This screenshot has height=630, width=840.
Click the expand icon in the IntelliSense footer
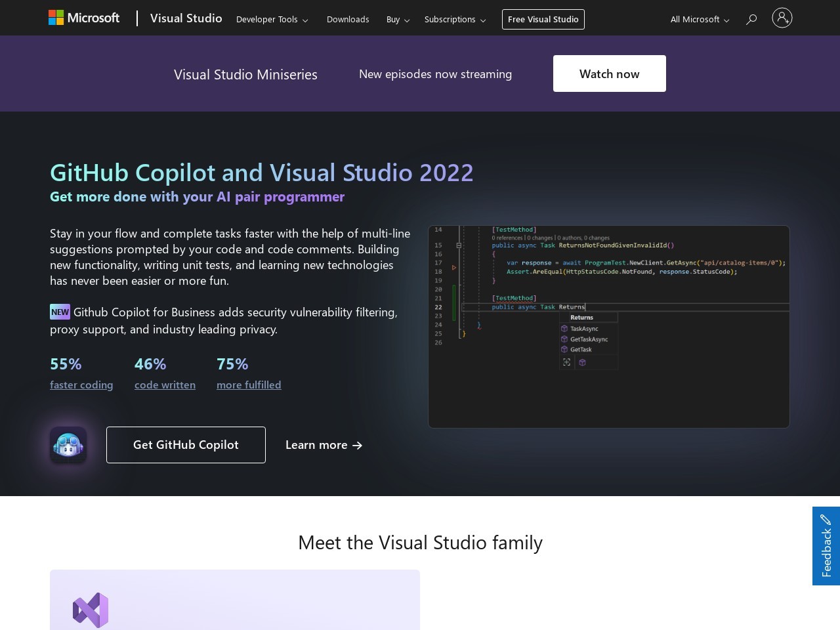click(x=567, y=362)
